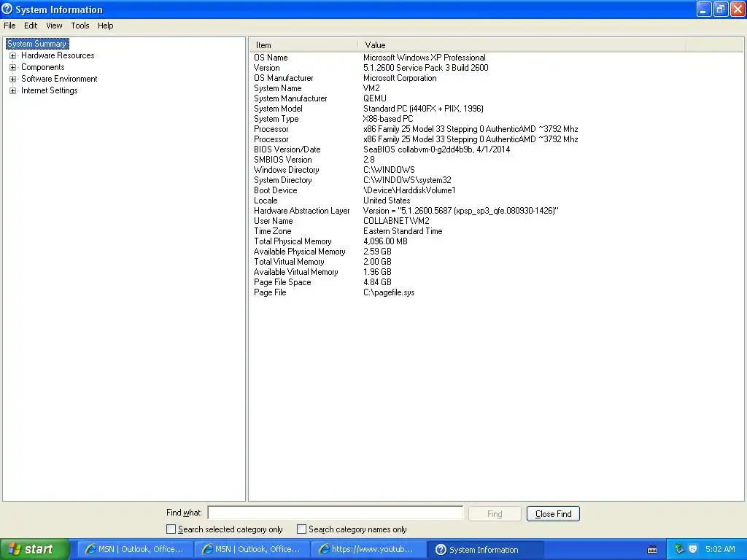
Task: Click the Find button
Action: pos(495,514)
